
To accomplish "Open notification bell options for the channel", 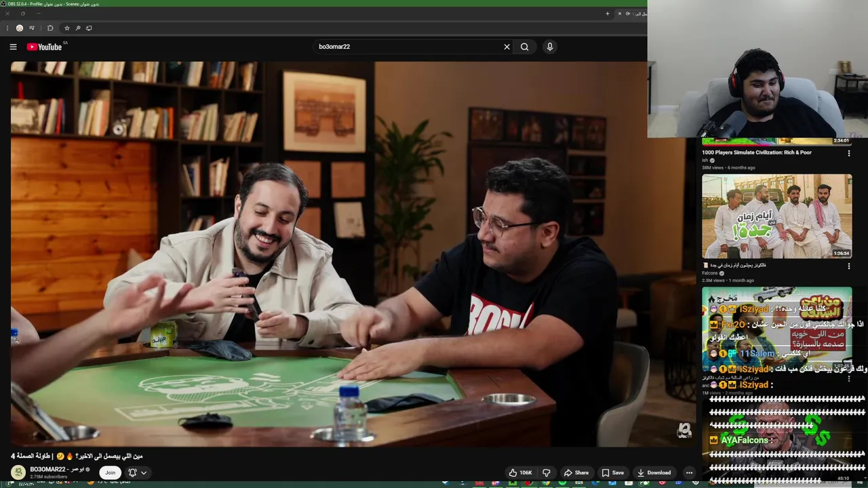I will [138, 472].
